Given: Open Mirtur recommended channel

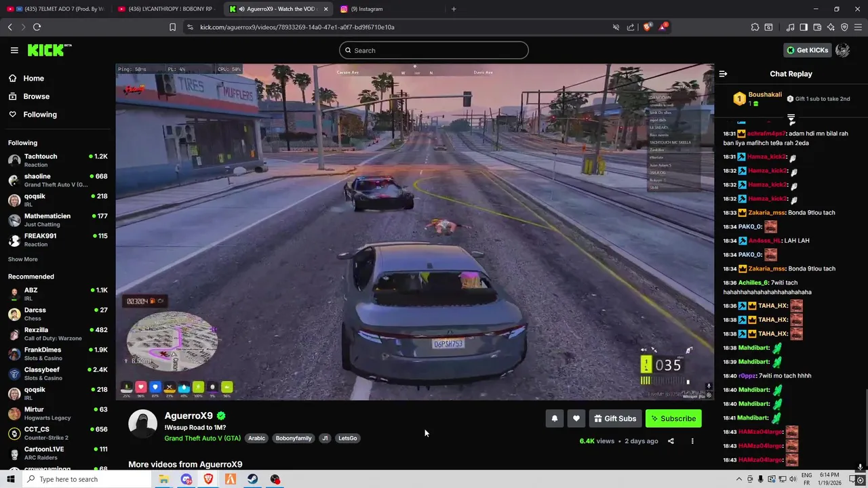Looking at the screenshot, I should [x=58, y=413].
